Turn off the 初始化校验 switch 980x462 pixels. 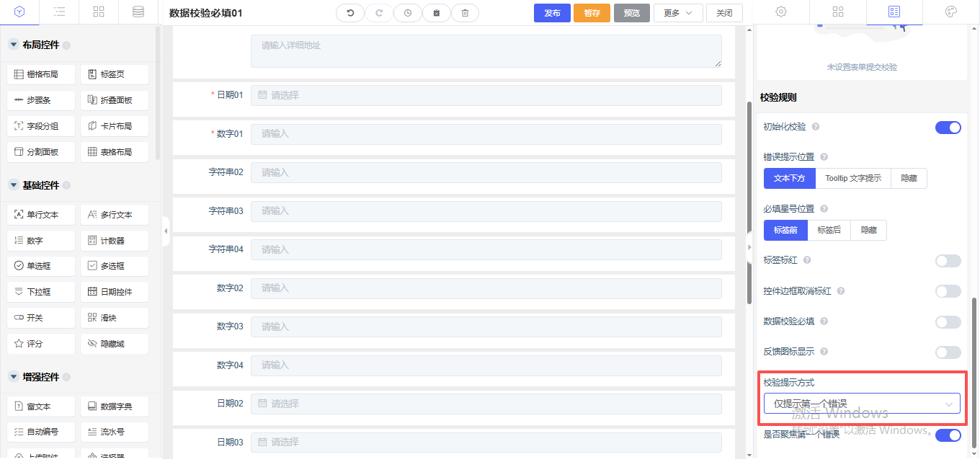[x=948, y=128]
